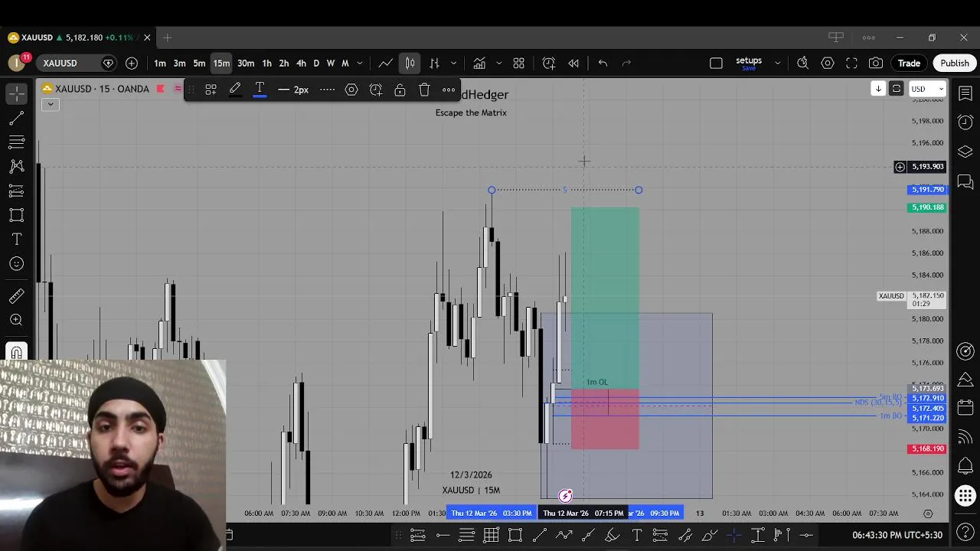Switch to the 5m timeframe
Screen dimensions: 980x551
(199, 63)
